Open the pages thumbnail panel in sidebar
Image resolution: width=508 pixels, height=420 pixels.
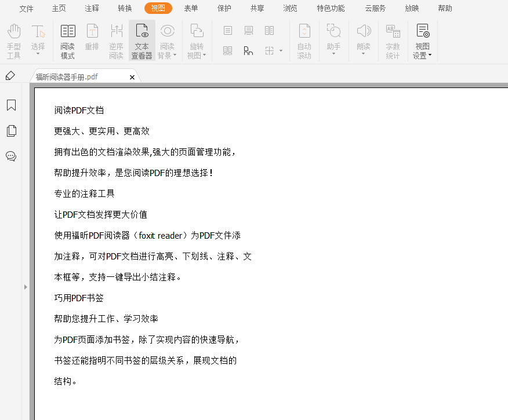coord(11,131)
